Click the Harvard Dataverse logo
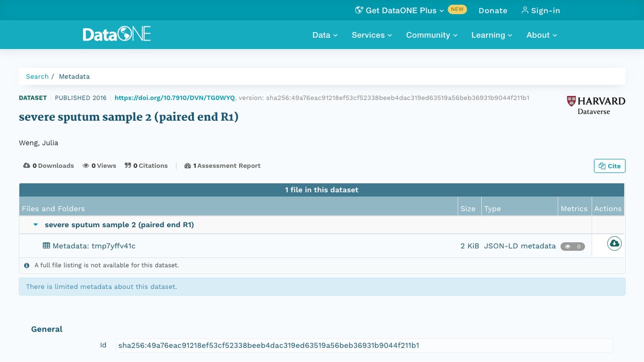This screenshot has height=362, width=644. [x=596, y=105]
